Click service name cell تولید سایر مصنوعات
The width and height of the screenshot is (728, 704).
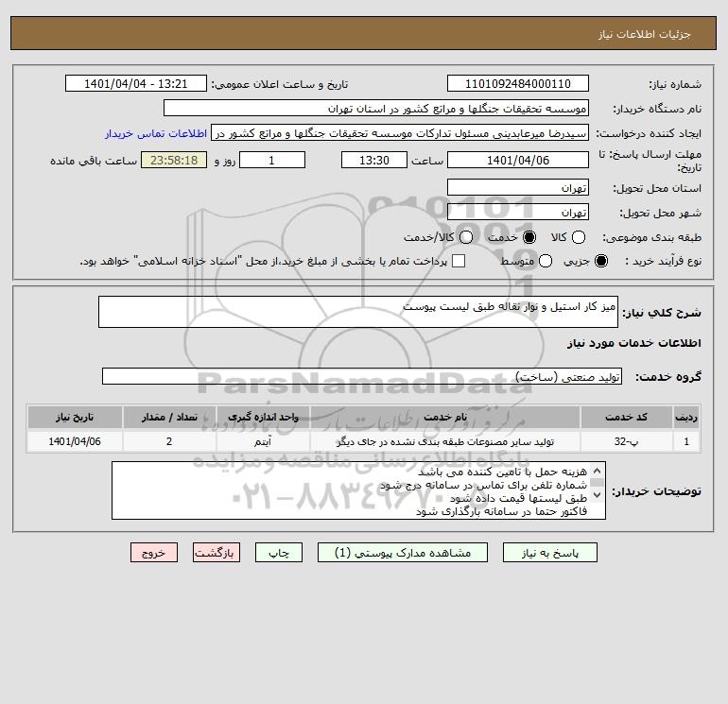444,441
